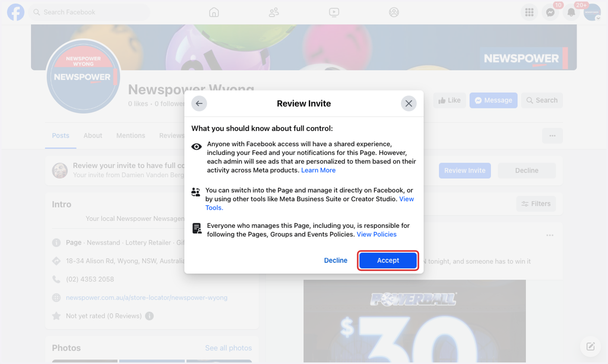Open the page's three-dot more menu
Image resolution: width=608 pixels, height=364 pixels.
pos(552,136)
